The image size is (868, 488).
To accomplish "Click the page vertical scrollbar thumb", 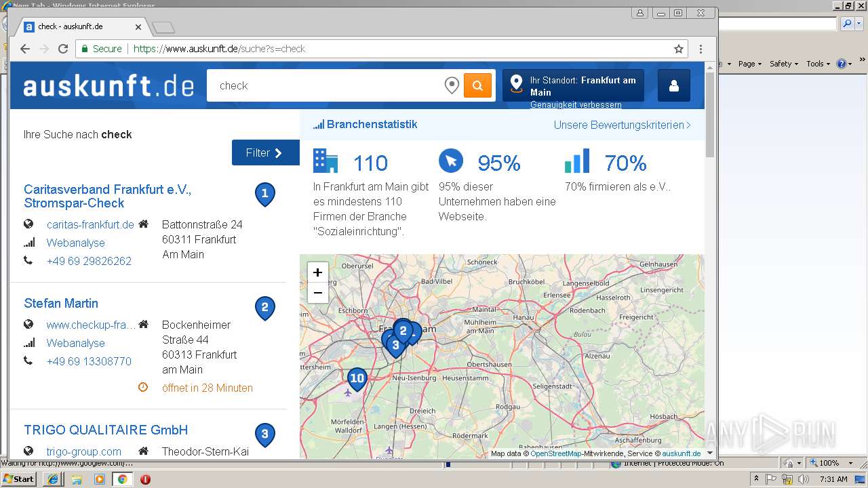I will pyautogui.click(x=710, y=115).
